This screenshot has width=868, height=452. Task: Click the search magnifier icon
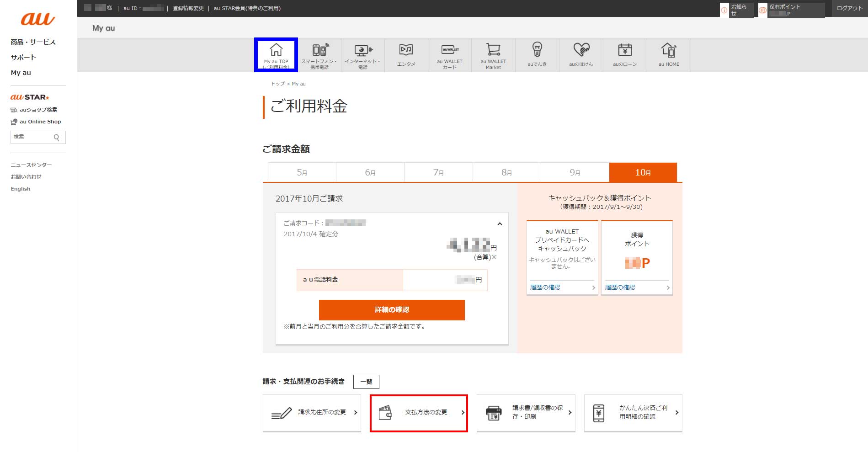pos(57,137)
